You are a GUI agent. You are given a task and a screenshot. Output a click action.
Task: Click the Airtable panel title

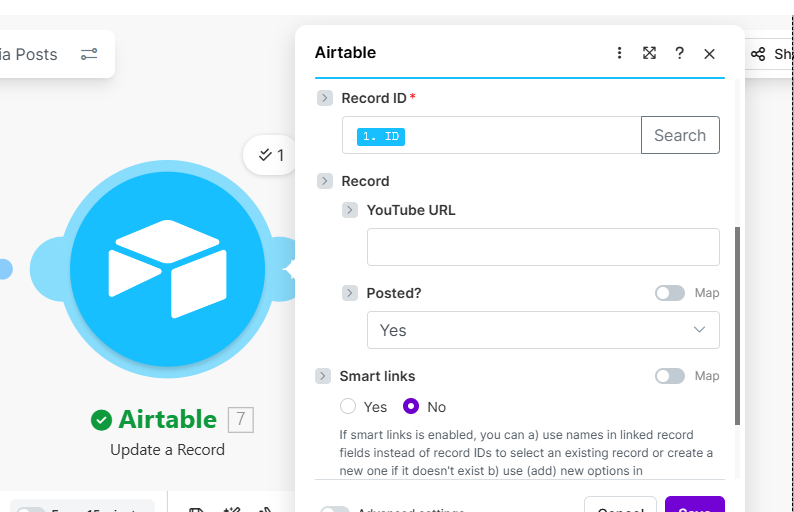pyautogui.click(x=345, y=53)
